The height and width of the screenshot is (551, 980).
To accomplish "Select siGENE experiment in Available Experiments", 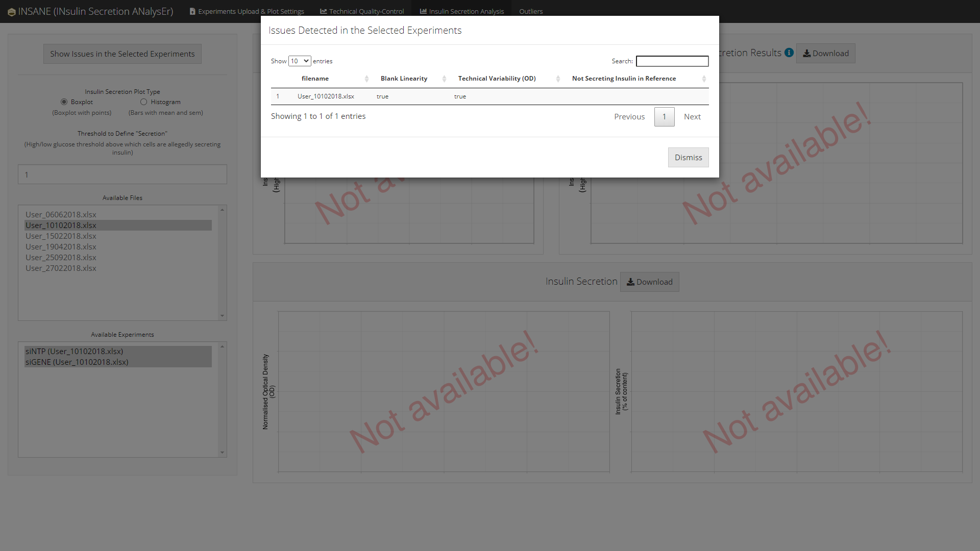I will [x=77, y=362].
